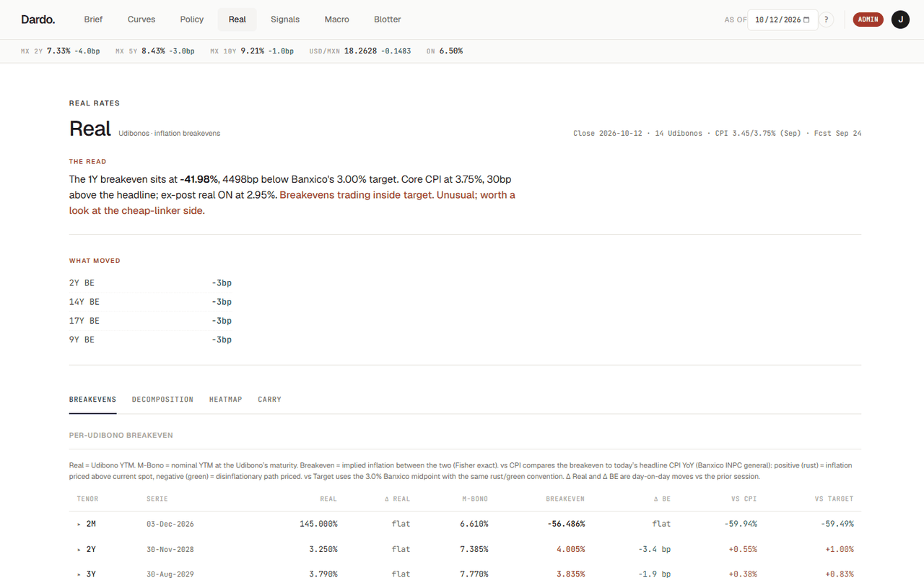The image size is (924, 578).
Task: Sort by the Breakeven column header
Action: (565, 499)
